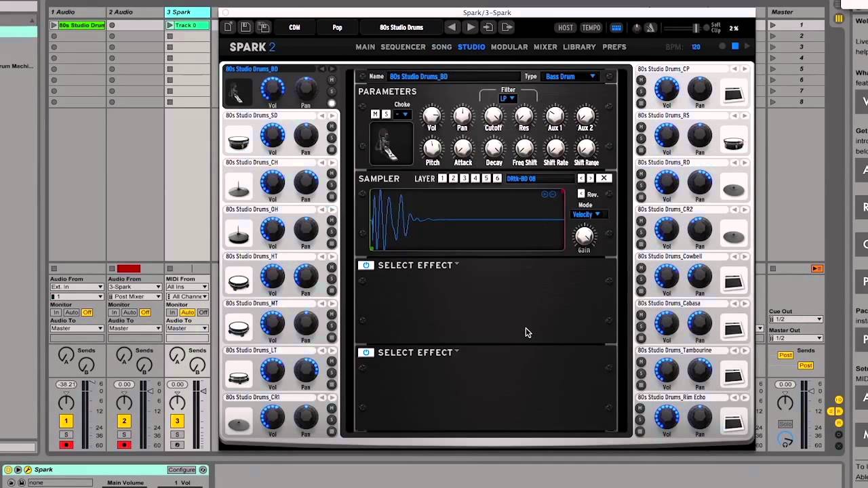The height and width of the screenshot is (488, 868).
Task: Select sampler layer 3 button
Action: tap(465, 178)
